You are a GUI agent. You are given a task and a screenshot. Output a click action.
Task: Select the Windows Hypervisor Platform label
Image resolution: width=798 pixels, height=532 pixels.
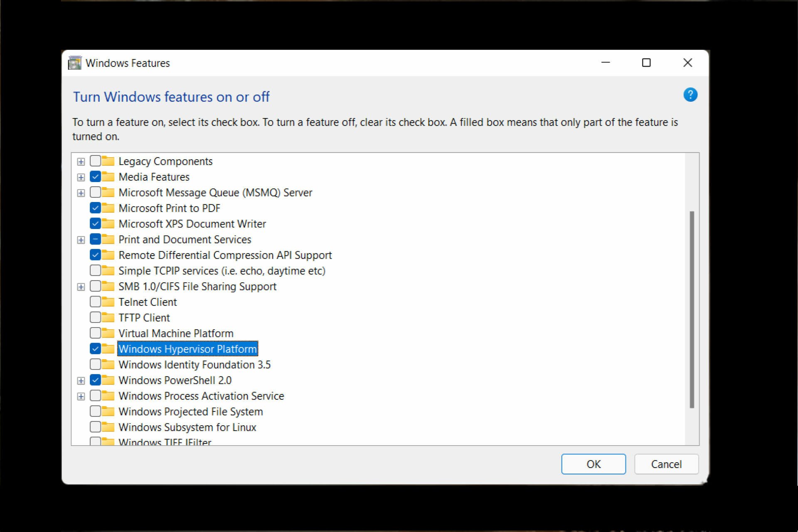(x=188, y=349)
